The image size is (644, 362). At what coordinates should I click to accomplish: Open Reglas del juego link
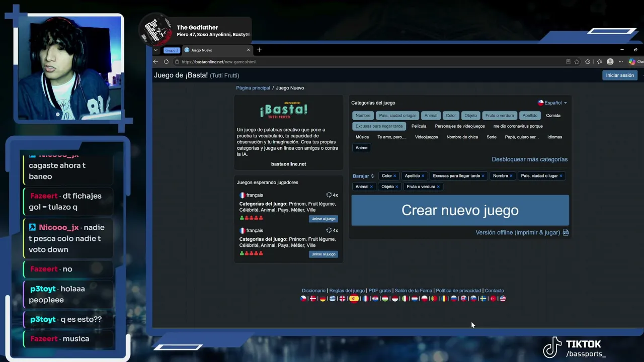tap(347, 291)
